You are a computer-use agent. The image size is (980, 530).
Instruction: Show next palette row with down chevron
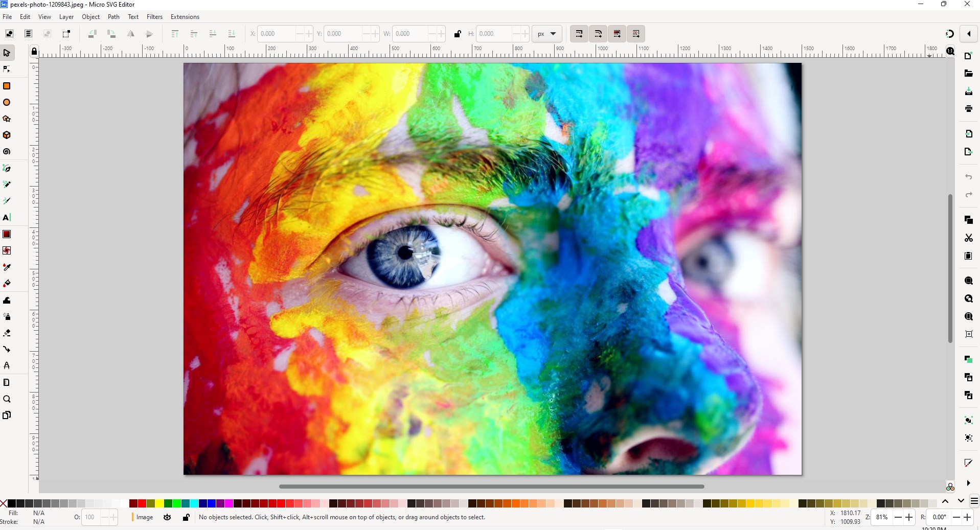tap(961, 501)
